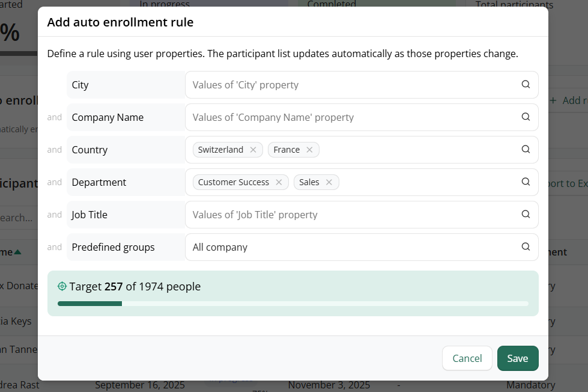
Task: Remove the Customer Success tag
Action: click(x=279, y=182)
